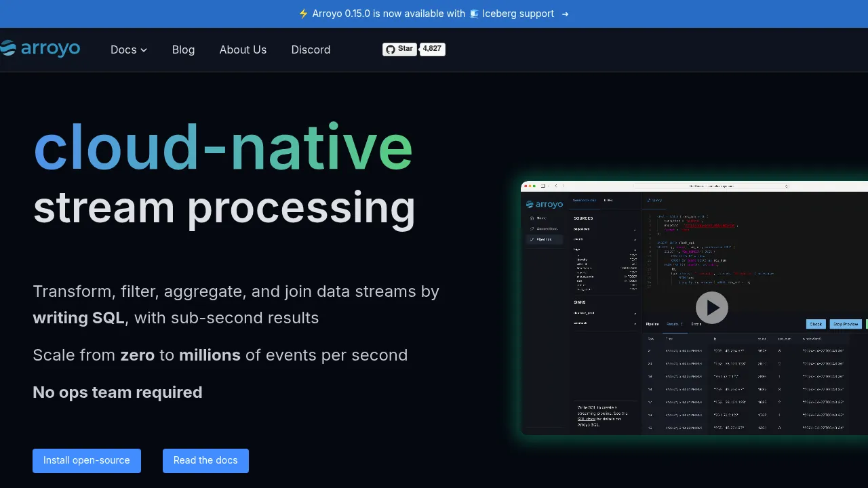Open the 4,827 stargazers count
This screenshot has height=488, width=868.
coord(432,49)
